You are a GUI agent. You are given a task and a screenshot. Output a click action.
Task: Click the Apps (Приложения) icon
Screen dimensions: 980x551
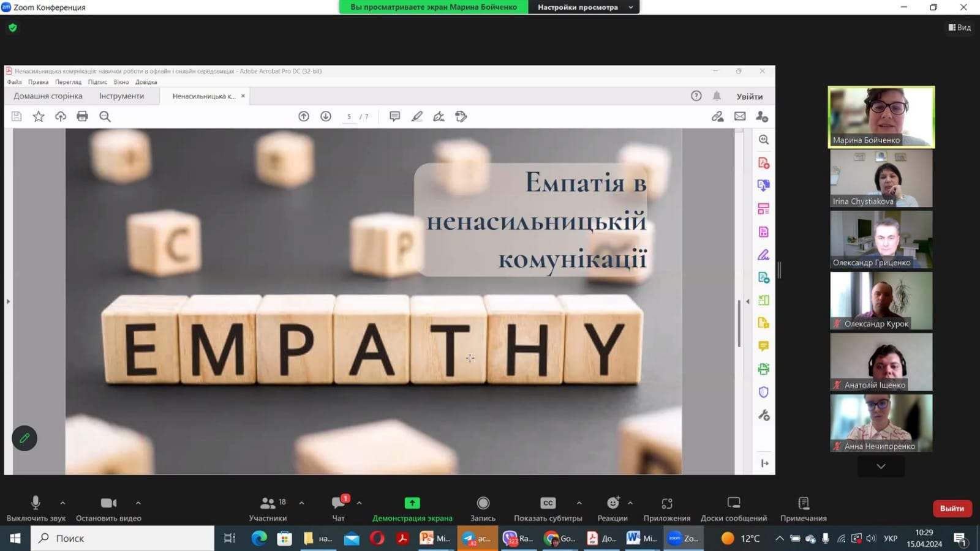click(x=666, y=503)
